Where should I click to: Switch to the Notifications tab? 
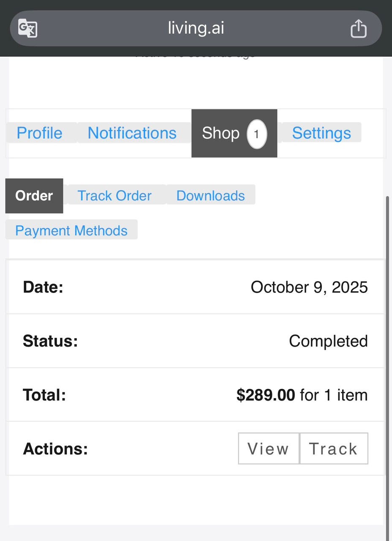click(x=132, y=133)
